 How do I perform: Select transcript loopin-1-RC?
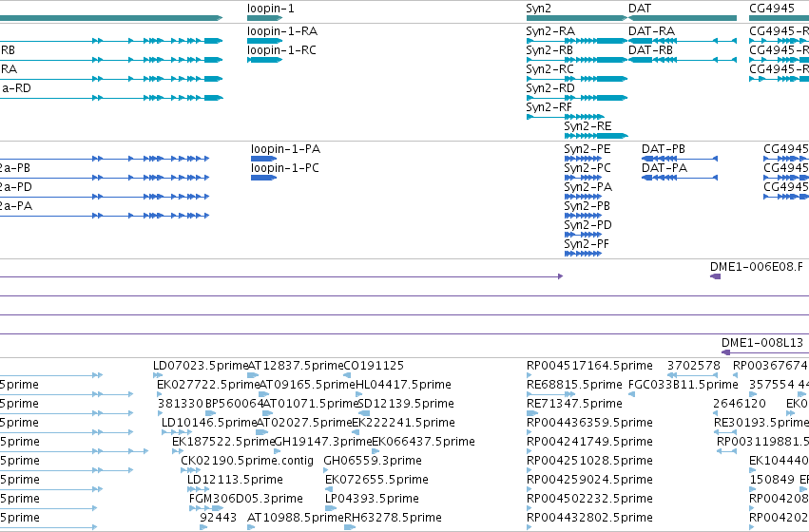coord(264,60)
